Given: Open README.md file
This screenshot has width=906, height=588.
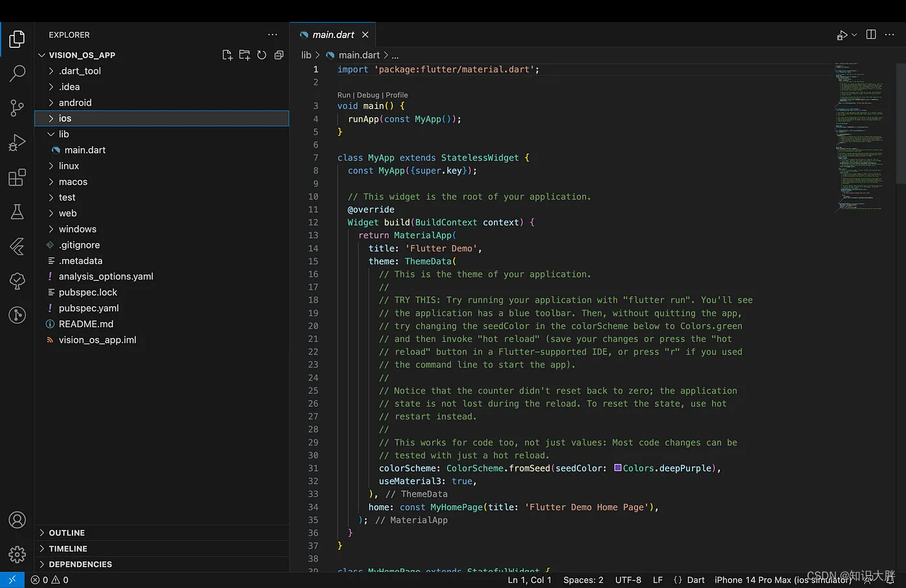Looking at the screenshot, I should (x=162, y=324).
